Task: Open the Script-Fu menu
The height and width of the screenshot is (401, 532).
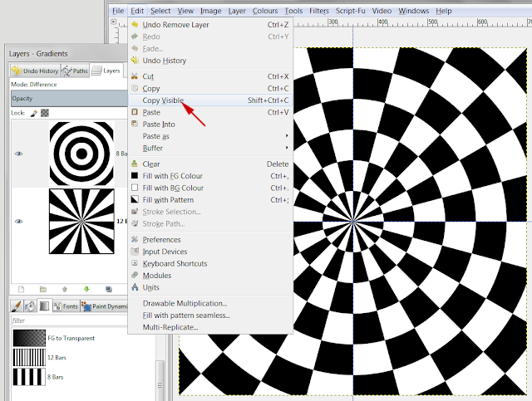Action: click(x=351, y=11)
